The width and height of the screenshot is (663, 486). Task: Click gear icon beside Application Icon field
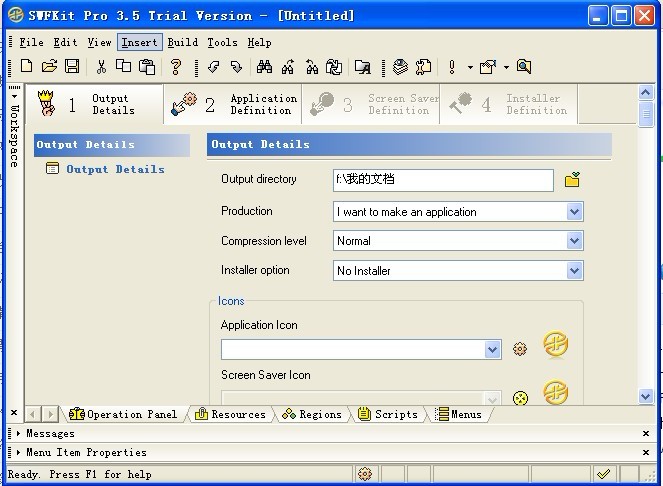pos(520,349)
